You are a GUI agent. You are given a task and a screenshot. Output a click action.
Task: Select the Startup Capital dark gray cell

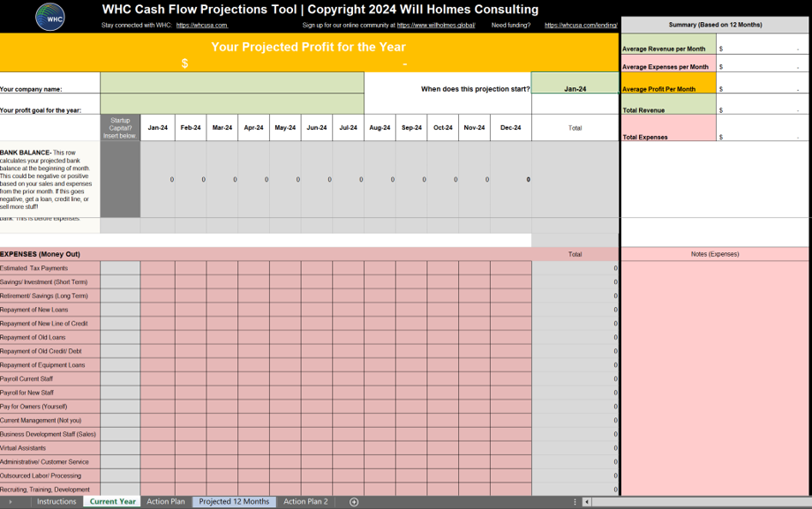coord(120,179)
